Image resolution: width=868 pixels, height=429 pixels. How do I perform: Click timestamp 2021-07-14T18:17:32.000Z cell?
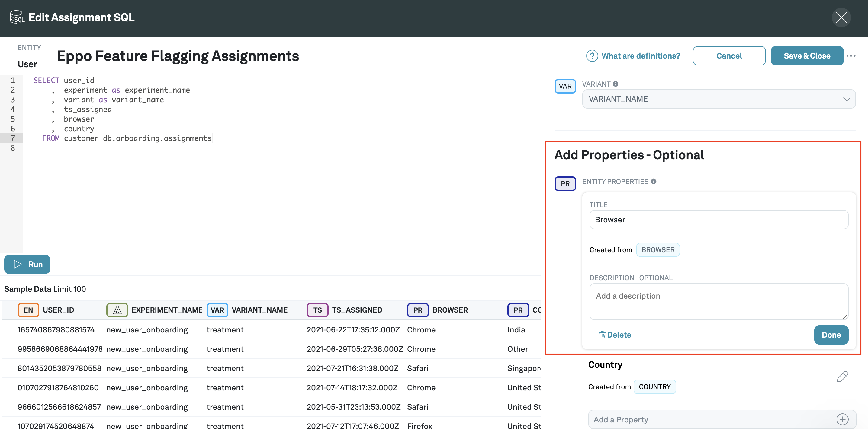click(x=352, y=388)
